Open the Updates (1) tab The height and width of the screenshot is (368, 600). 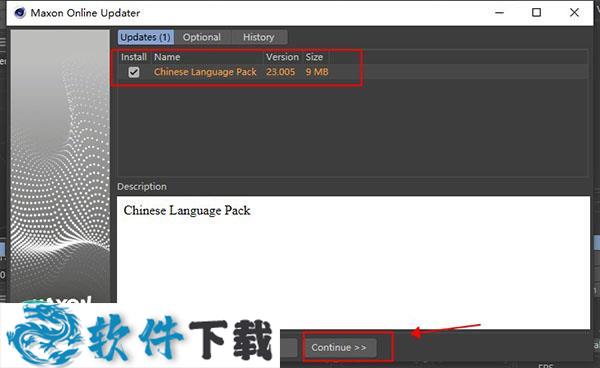tap(145, 37)
